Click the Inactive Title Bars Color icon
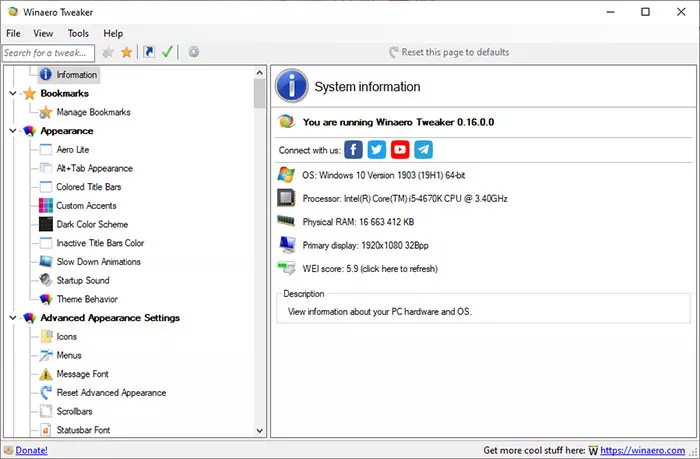The width and height of the screenshot is (700, 459). 46,243
